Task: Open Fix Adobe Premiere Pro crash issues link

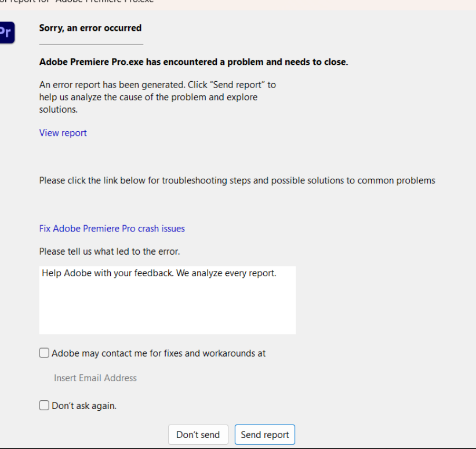Action: click(112, 229)
